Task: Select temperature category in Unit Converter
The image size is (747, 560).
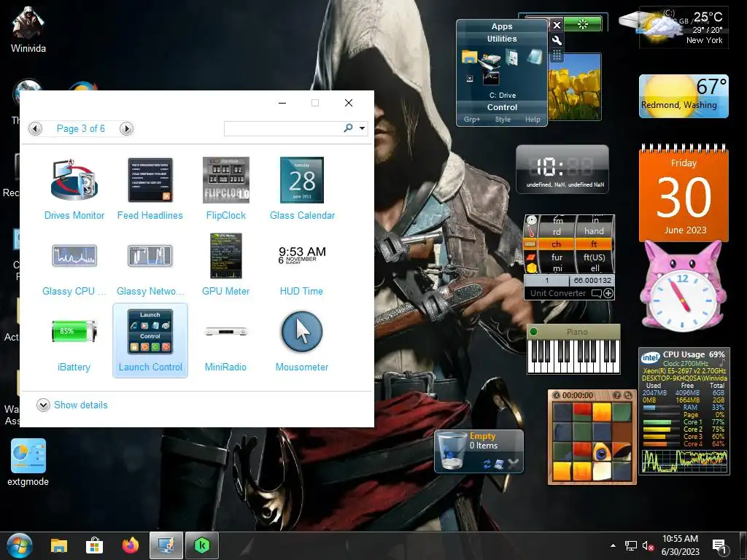Action: [531, 233]
